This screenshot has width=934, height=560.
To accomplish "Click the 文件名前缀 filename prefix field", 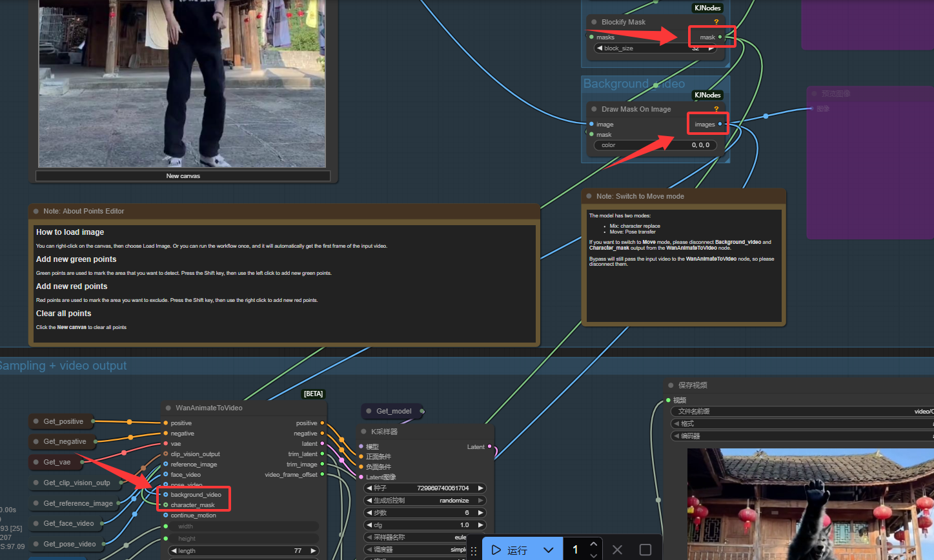I will [802, 412].
